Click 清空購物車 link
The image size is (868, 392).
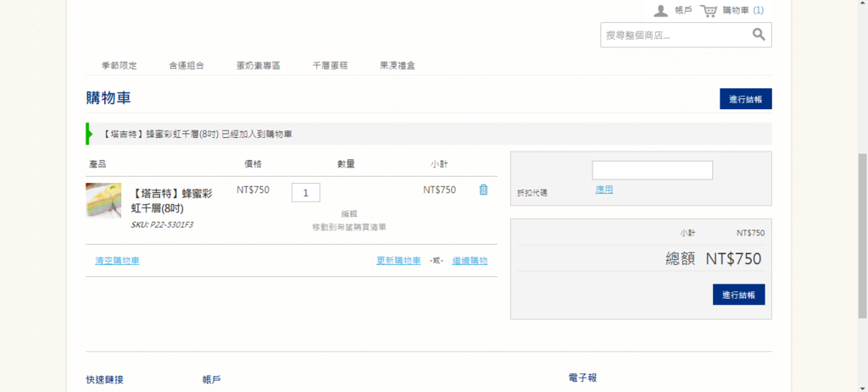[x=117, y=261]
